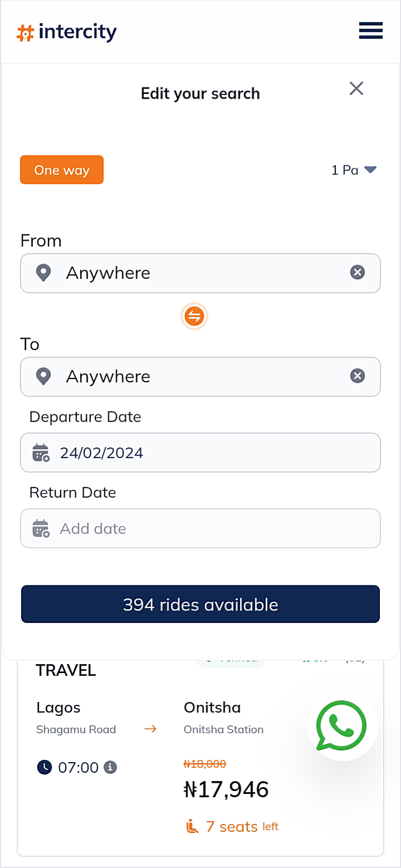Open the hamburger menu
Viewport: 401px width, 868px height.
[370, 31]
